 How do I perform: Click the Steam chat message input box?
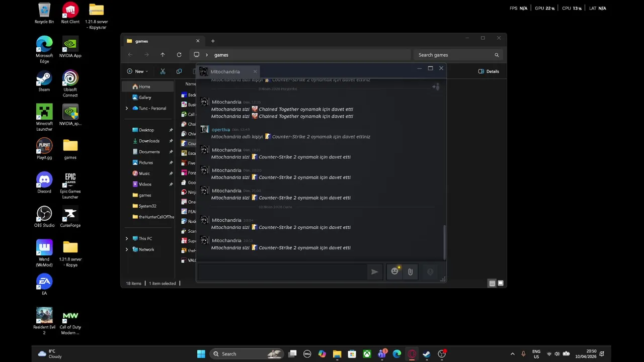[282, 272]
